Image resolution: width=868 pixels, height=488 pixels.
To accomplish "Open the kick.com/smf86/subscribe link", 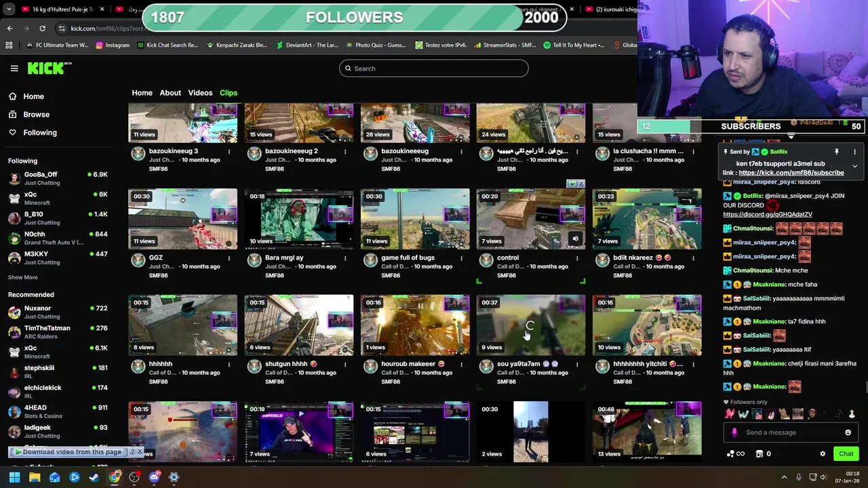I will coord(791,173).
